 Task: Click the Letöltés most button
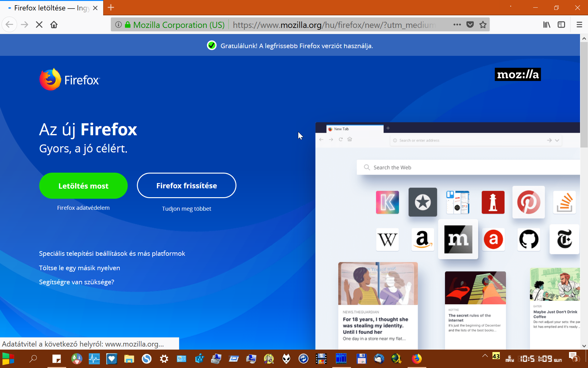click(x=83, y=186)
